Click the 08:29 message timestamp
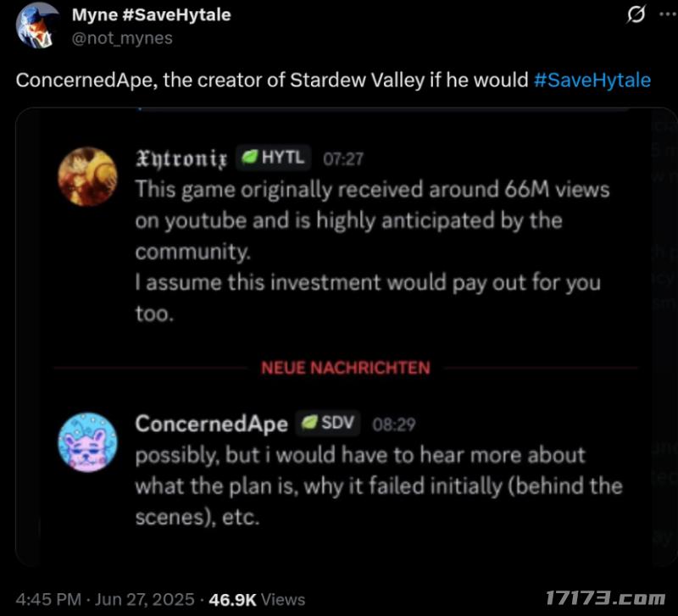678x616 pixels. (x=394, y=424)
